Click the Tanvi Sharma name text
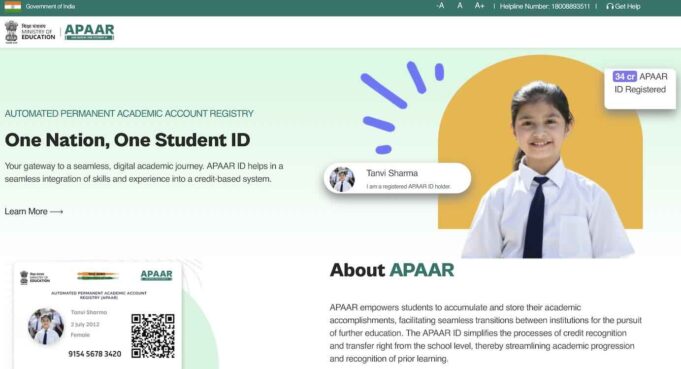Viewport: 681px width, 369px height. click(392, 173)
